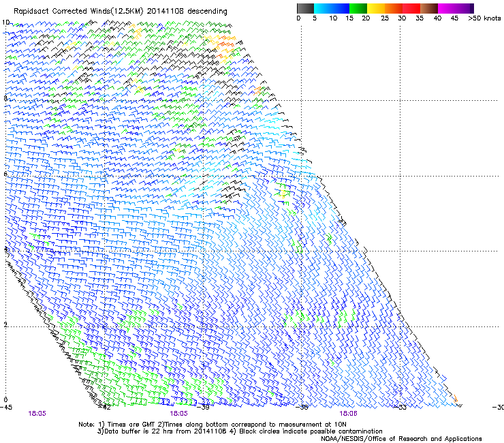
Task: Click the orange 25-30 knots legend segment
Action: (x=394, y=8)
